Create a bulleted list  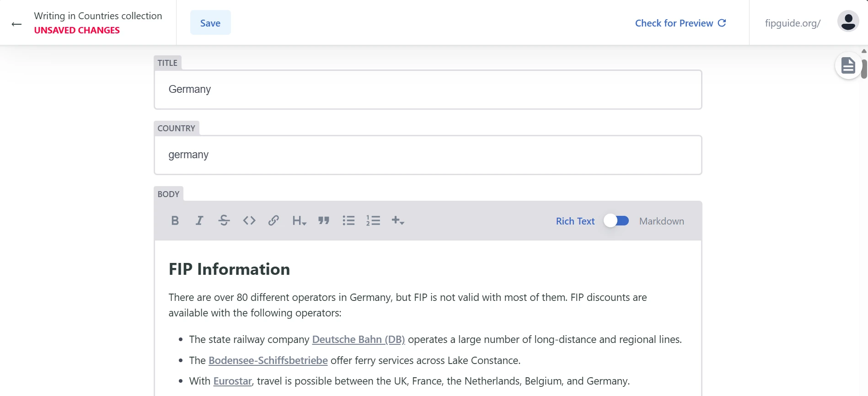(348, 221)
